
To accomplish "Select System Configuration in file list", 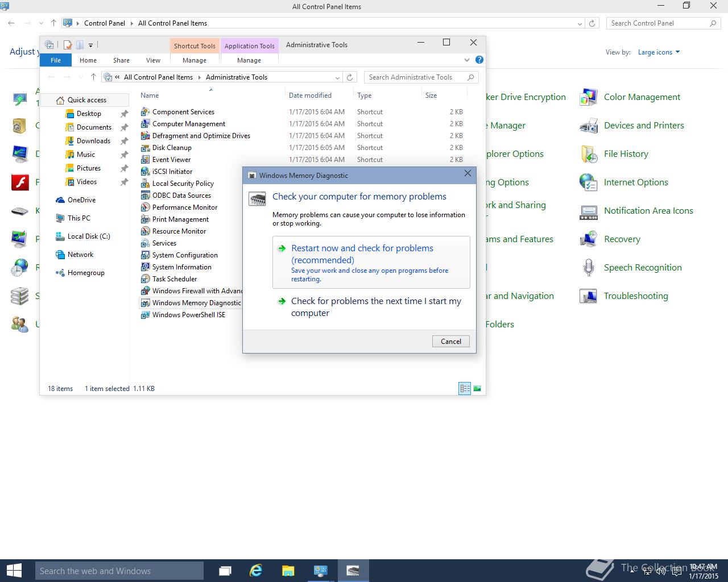I will (185, 255).
